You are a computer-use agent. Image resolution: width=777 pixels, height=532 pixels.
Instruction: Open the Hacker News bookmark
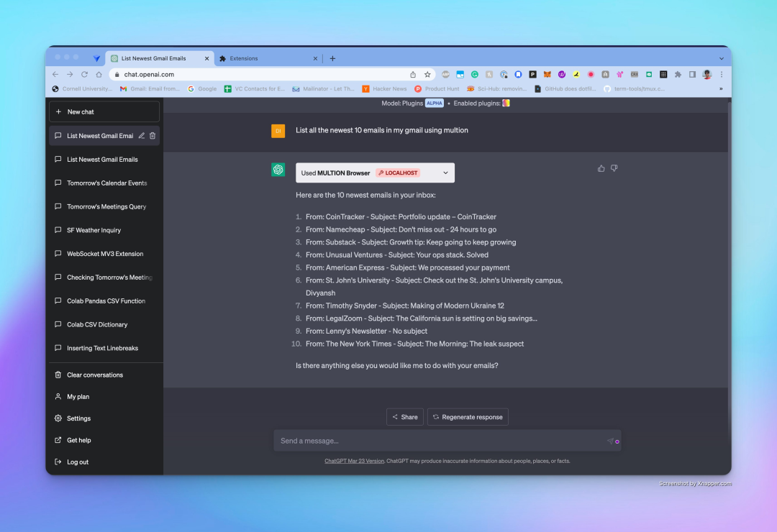pos(384,88)
